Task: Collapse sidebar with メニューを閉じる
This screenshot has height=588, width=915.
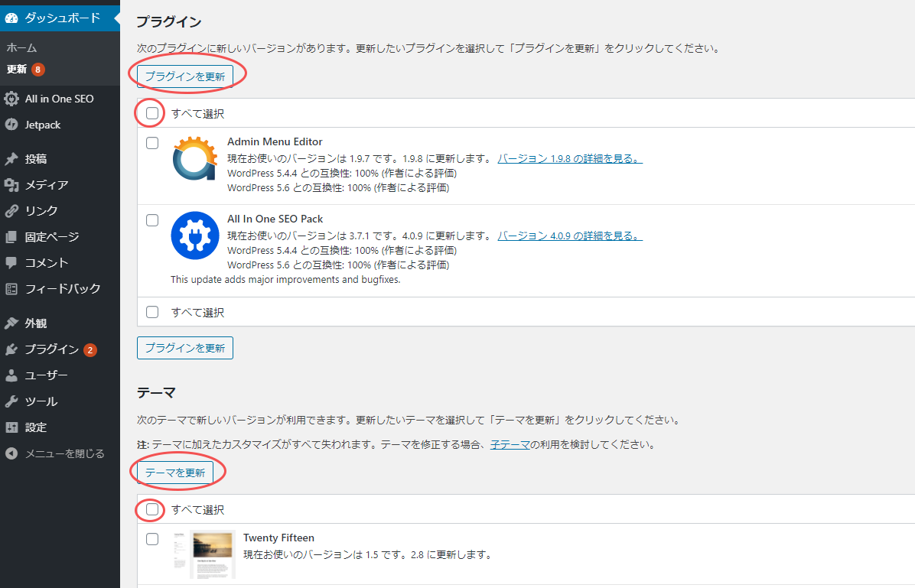Action: tap(60, 453)
